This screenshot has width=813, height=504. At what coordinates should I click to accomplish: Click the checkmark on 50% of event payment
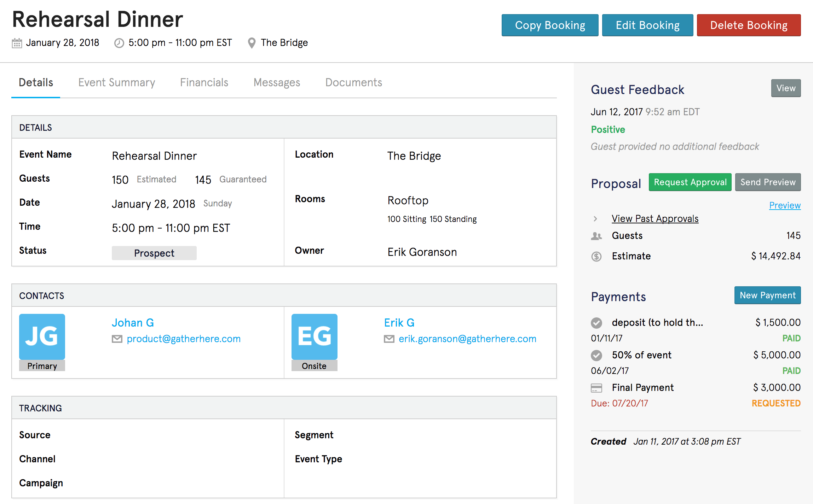596,355
